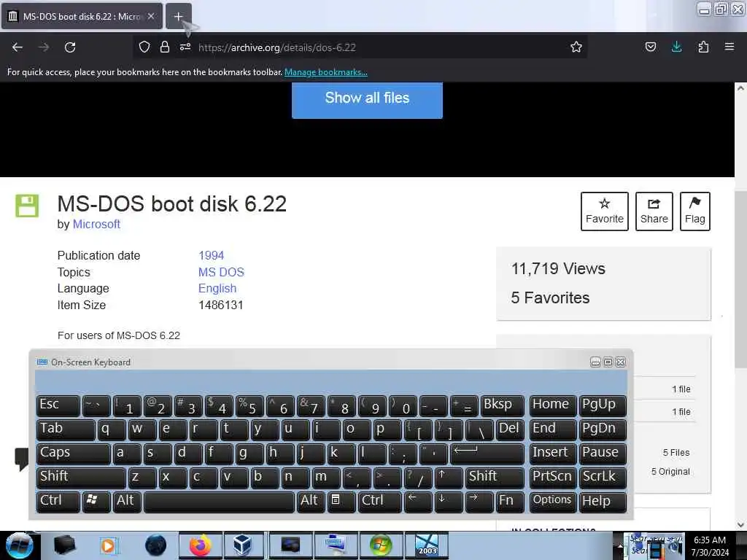Show hidden system tray icons arrow

tap(619, 546)
